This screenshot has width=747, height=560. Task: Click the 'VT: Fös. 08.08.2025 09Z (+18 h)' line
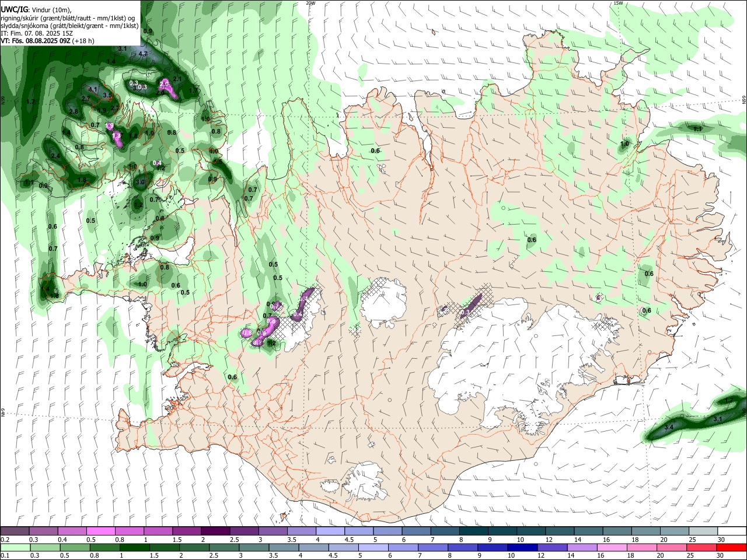pyautogui.click(x=47, y=41)
